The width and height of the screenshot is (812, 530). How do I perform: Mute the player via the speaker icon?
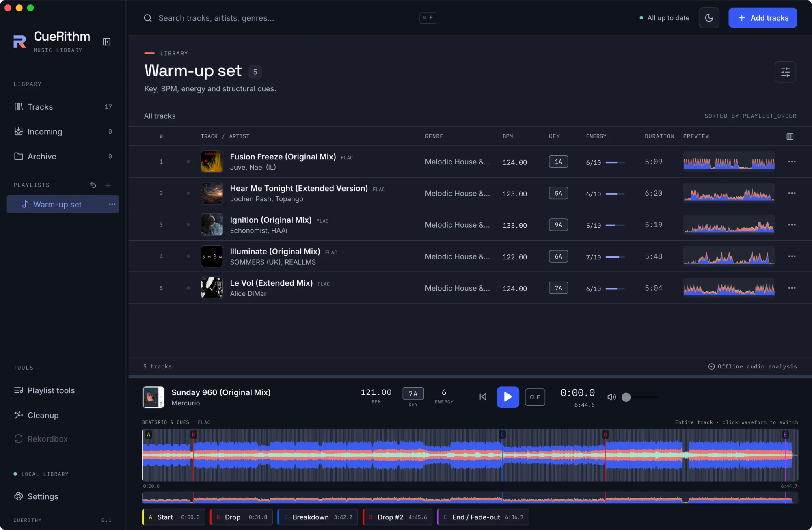[x=611, y=397]
